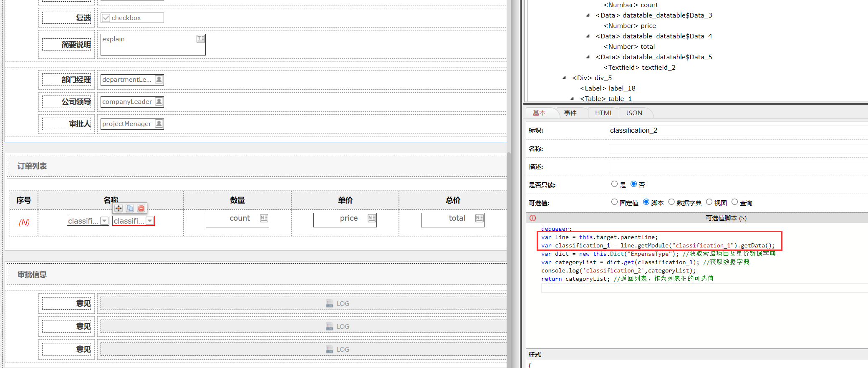The height and width of the screenshot is (368, 868).
Task: Click the number icon in total field
Action: [x=479, y=218]
